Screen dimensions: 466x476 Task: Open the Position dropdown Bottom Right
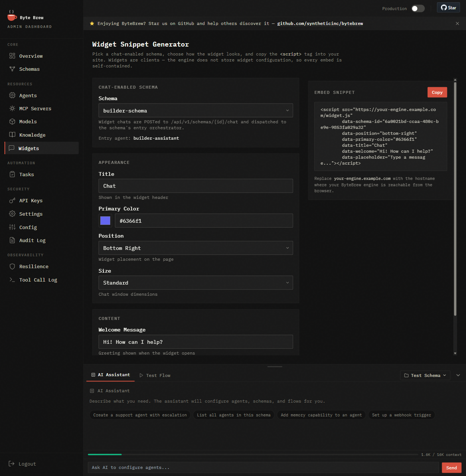click(x=196, y=248)
